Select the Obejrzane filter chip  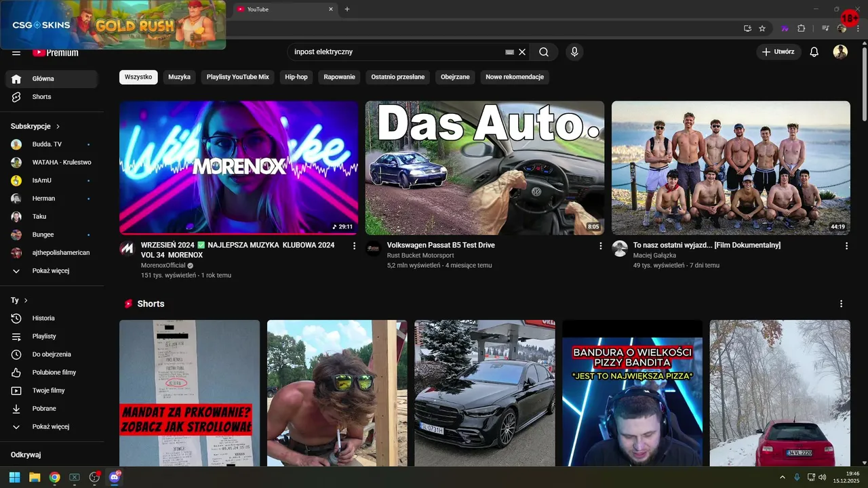[x=455, y=77]
